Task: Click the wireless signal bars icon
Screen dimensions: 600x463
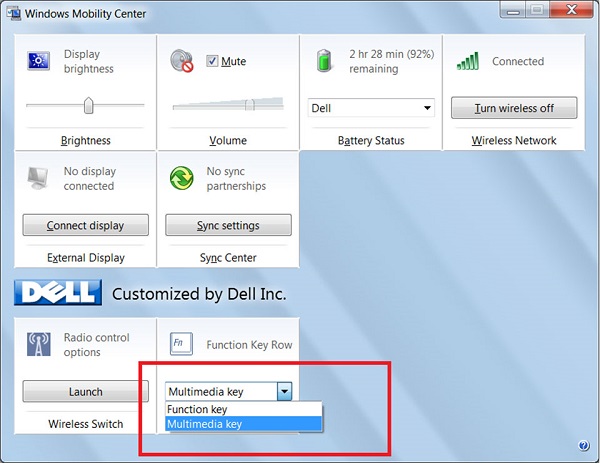Action: pos(468,62)
